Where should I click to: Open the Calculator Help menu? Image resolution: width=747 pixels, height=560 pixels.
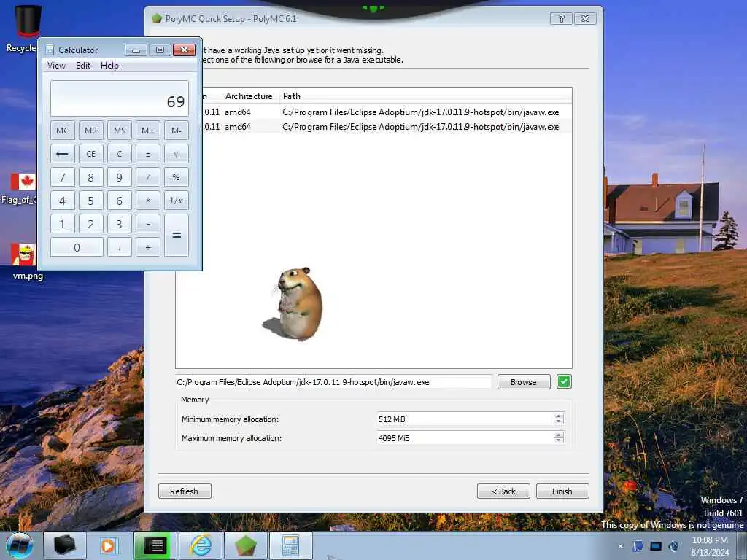[x=109, y=66]
